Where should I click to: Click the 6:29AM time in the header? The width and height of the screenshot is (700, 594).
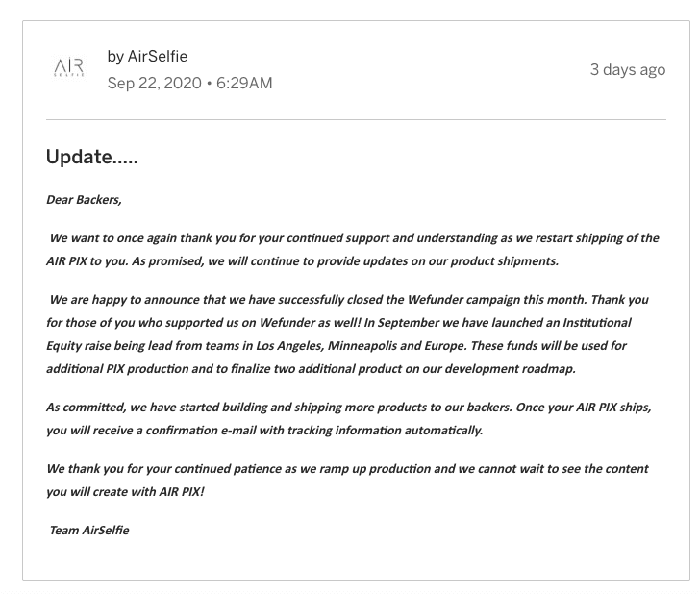click(x=244, y=83)
